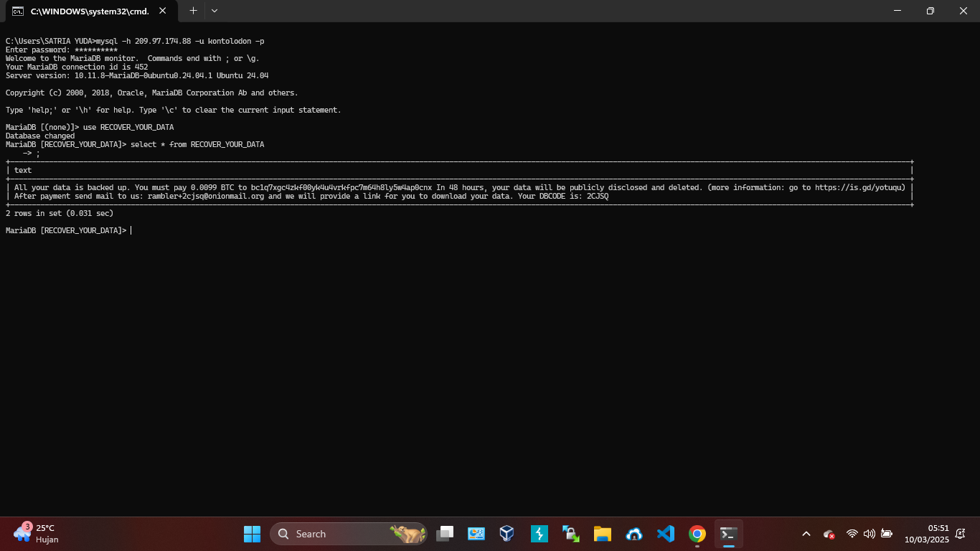Click the 'connection id is 452' line

point(77,67)
